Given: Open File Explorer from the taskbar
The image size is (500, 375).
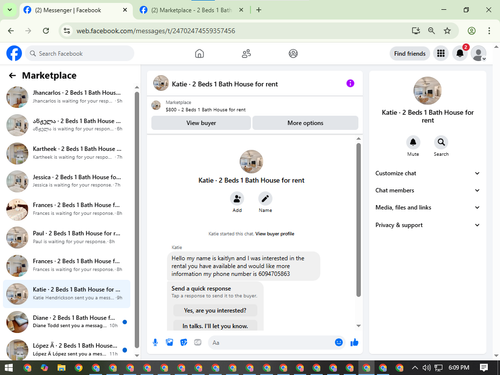Looking at the screenshot, I should (x=61, y=368).
